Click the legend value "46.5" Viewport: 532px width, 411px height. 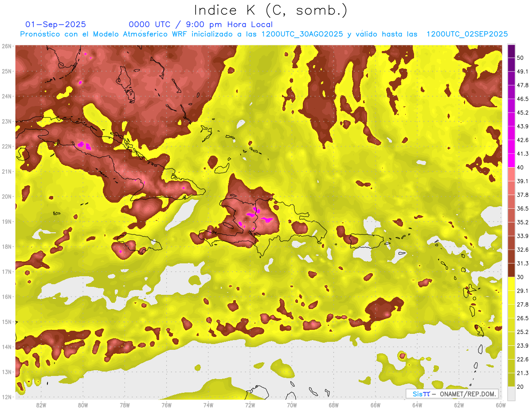(x=522, y=99)
